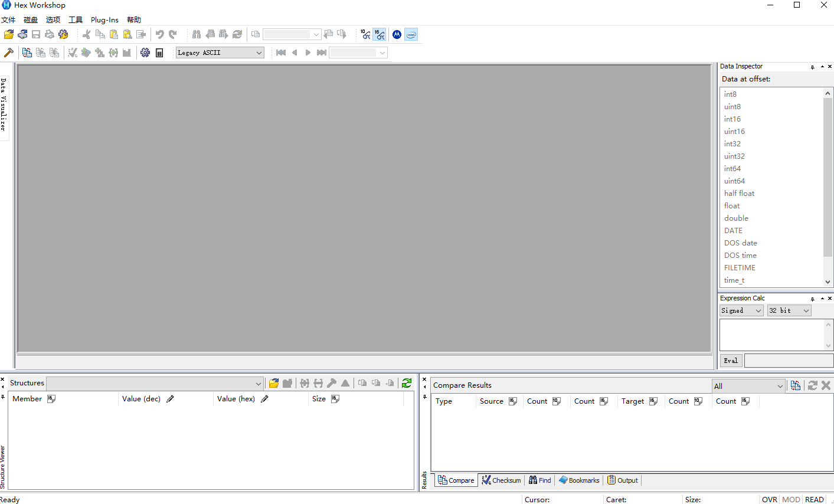The width and height of the screenshot is (834, 504).
Task: Click the edit pencil beside Value (dec)
Action: (x=170, y=399)
